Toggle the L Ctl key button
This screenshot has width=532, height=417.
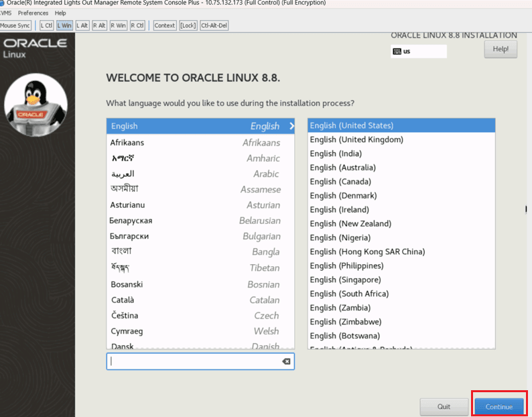46,25
